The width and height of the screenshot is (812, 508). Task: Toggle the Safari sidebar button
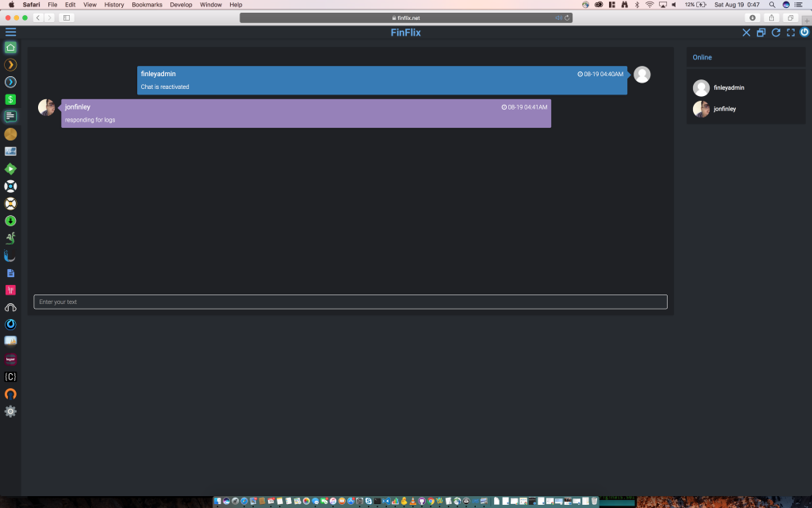[67, 17]
